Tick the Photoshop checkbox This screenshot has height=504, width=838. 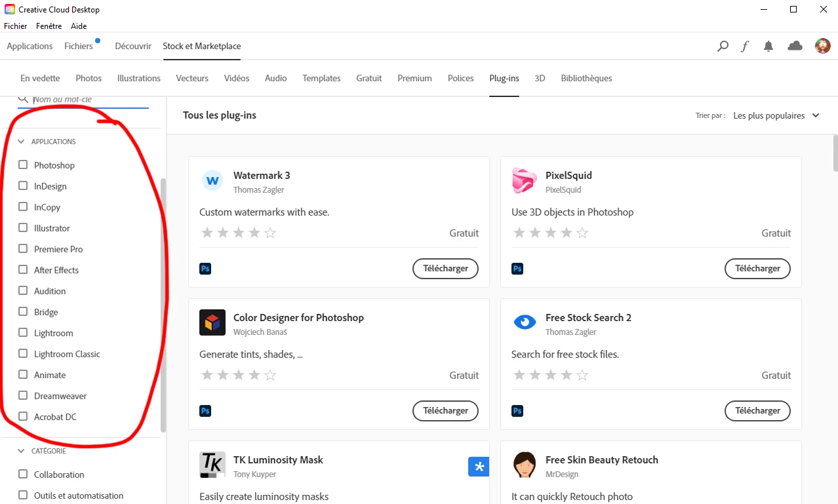pyautogui.click(x=23, y=165)
